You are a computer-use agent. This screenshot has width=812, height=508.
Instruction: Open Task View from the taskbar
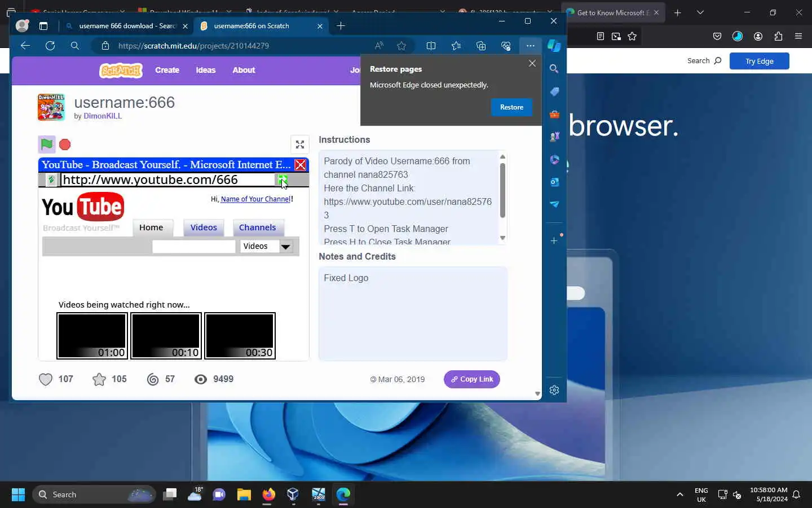pyautogui.click(x=170, y=494)
